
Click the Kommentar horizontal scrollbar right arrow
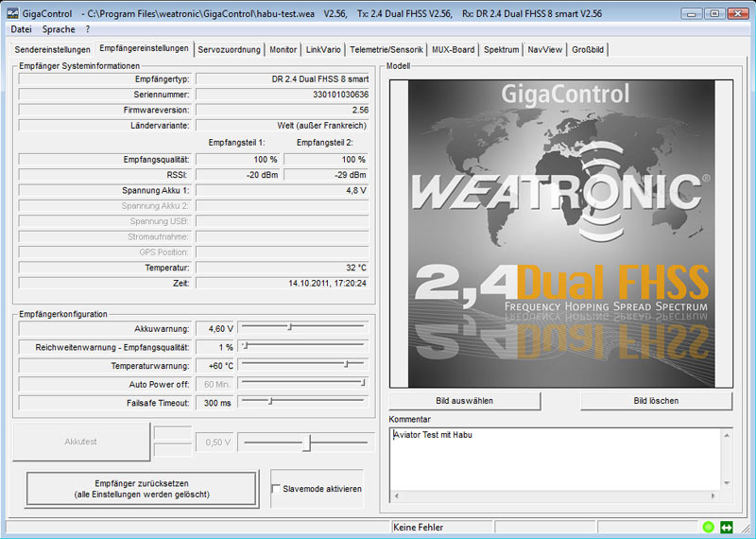pos(713,496)
